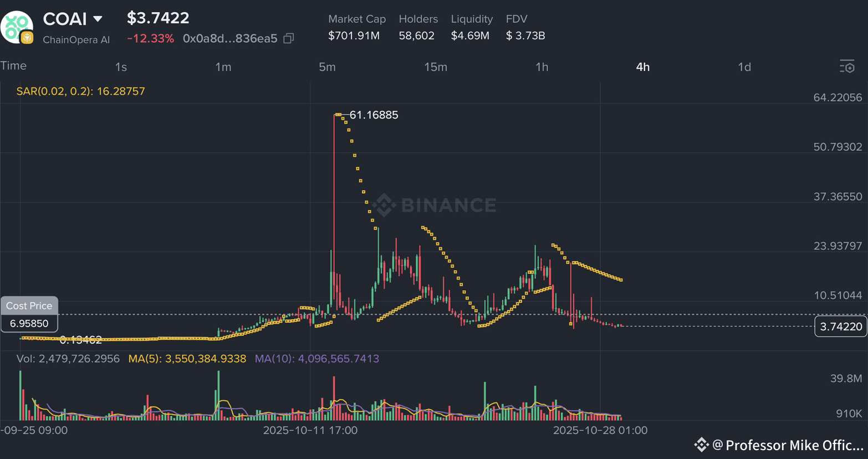Click the Vol indicator value label
Image resolution: width=868 pixels, height=459 pixels.
coord(68,359)
